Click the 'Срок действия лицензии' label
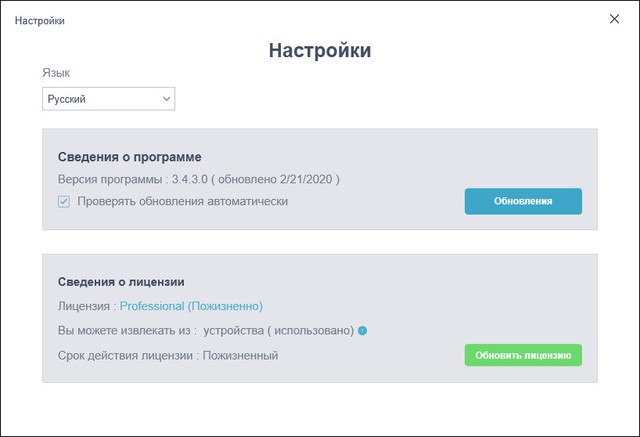 click(x=126, y=355)
